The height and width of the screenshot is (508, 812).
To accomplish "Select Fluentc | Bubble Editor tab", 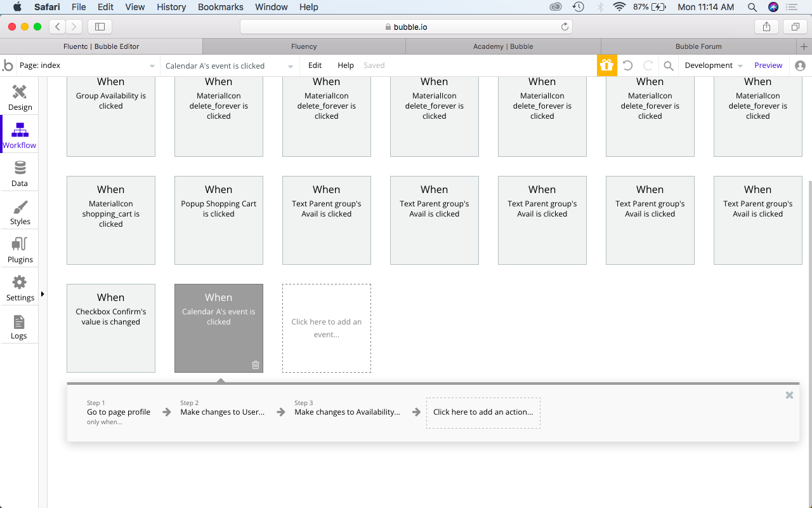I will coord(101,46).
